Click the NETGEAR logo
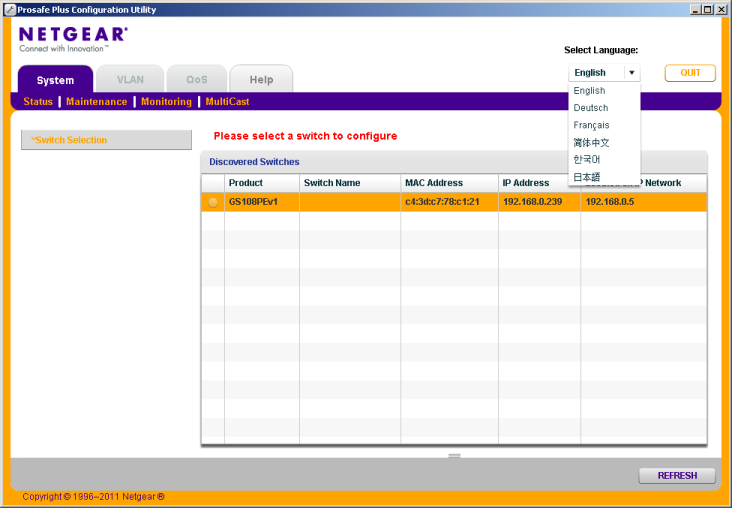 (x=73, y=39)
